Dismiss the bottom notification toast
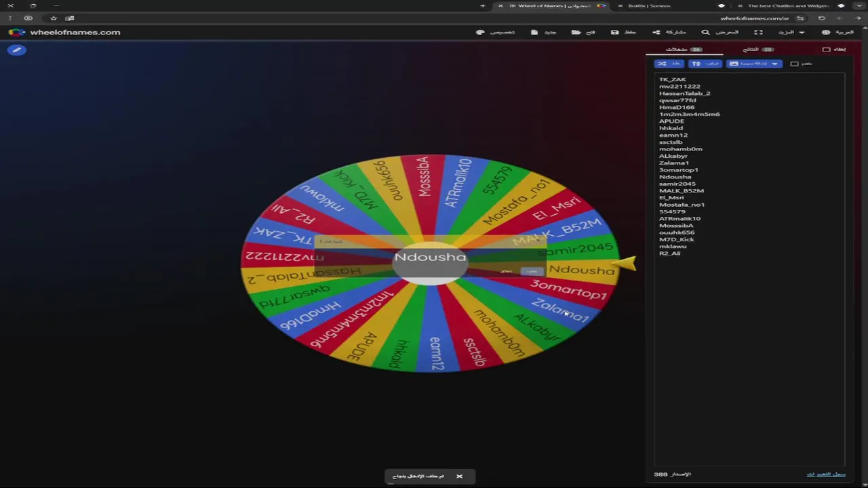868x488 pixels. (459, 476)
